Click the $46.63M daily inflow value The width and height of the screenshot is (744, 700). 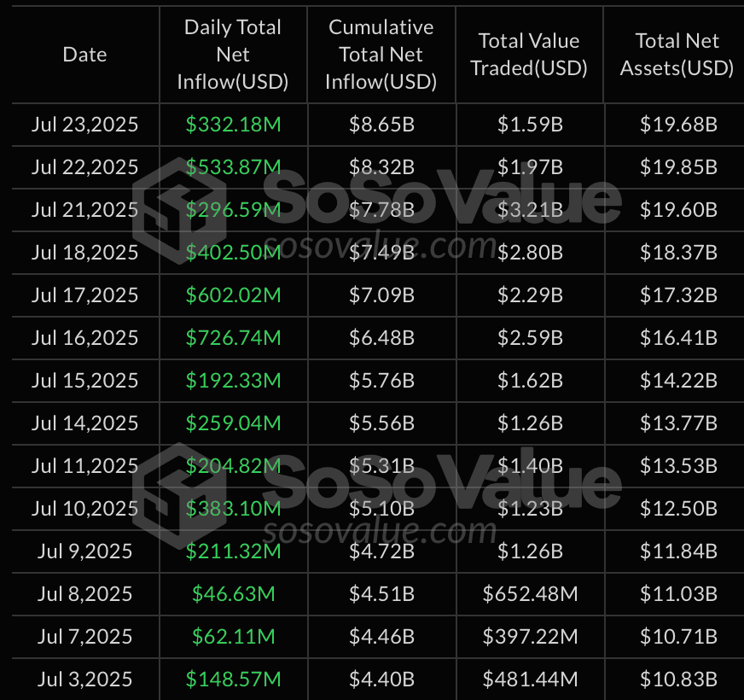(x=233, y=594)
